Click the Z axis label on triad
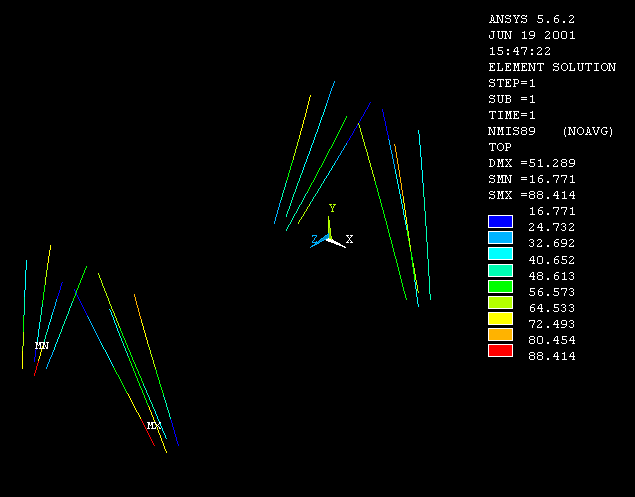This screenshot has height=497, width=635. [314, 240]
